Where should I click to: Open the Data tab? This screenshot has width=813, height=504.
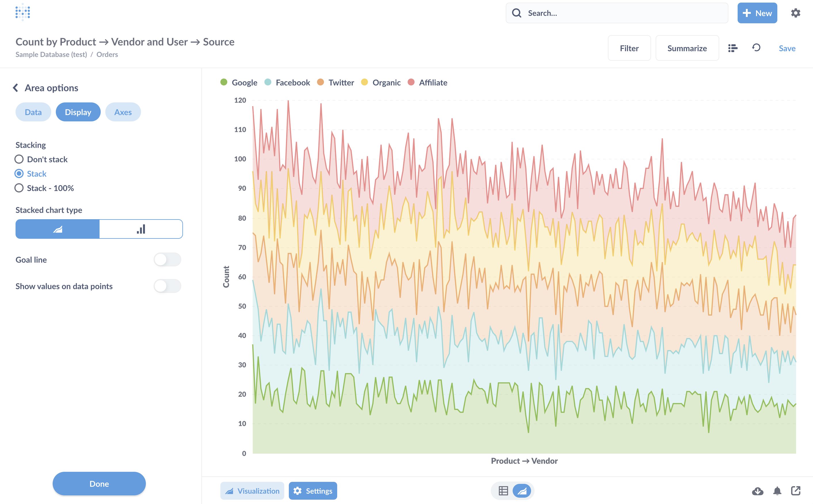coord(33,112)
